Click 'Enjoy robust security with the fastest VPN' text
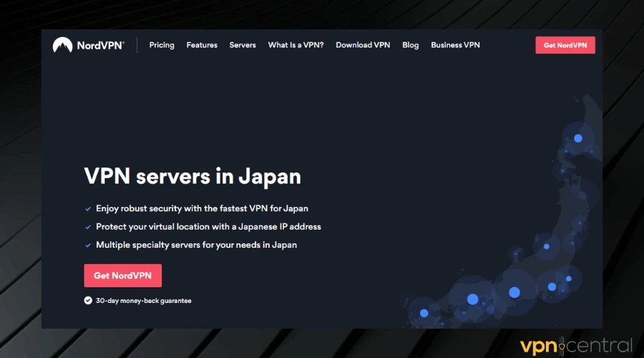Screen dimensions: 644x358 point(202,208)
